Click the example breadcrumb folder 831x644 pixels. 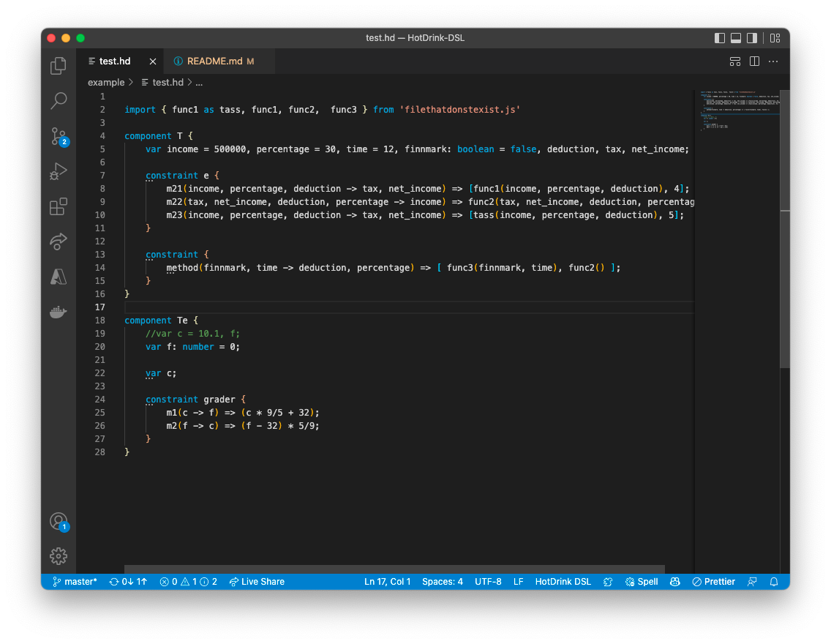[106, 82]
